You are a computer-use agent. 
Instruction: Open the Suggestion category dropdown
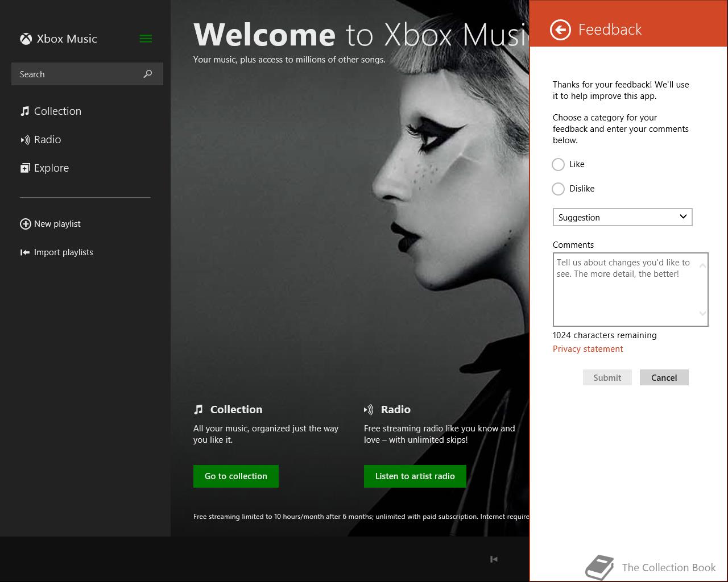[623, 217]
